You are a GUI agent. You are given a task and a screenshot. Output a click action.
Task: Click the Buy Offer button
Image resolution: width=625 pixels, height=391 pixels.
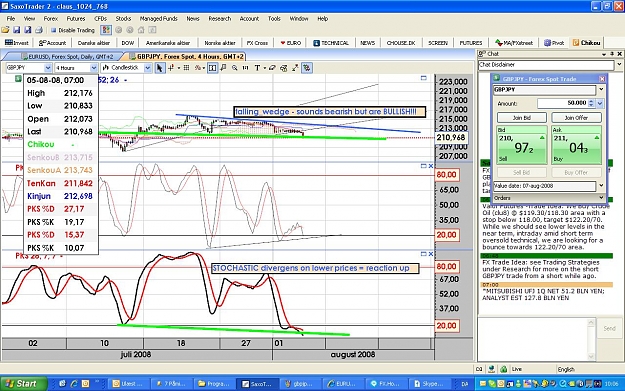[x=576, y=173]
